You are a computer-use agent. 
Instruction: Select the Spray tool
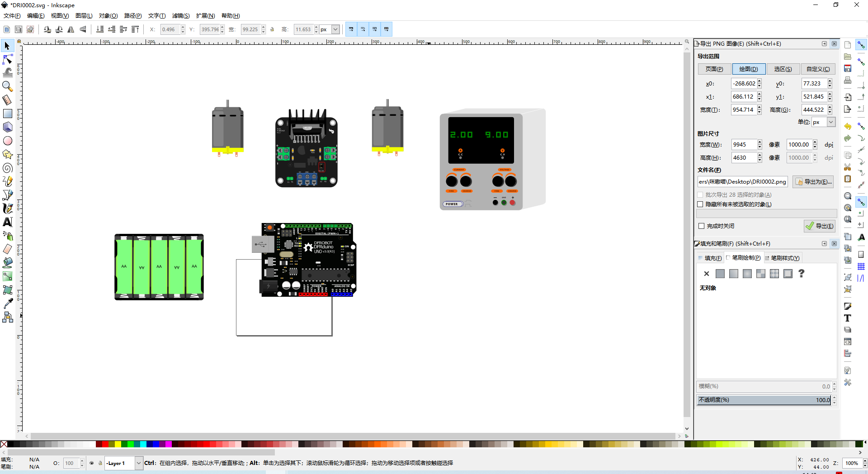pos(7,236)
